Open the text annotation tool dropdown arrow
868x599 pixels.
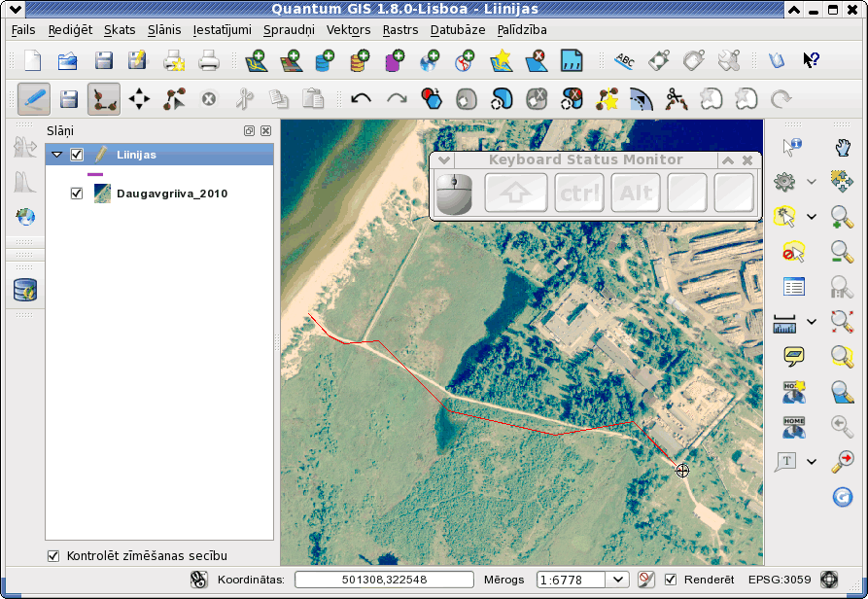tap(812, 461)
